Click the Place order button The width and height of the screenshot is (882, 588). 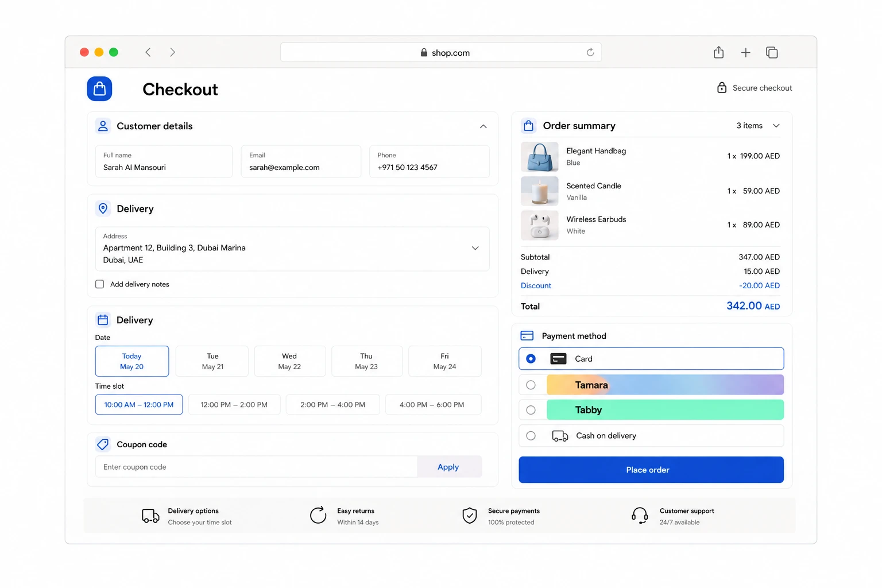pos(651,470)
